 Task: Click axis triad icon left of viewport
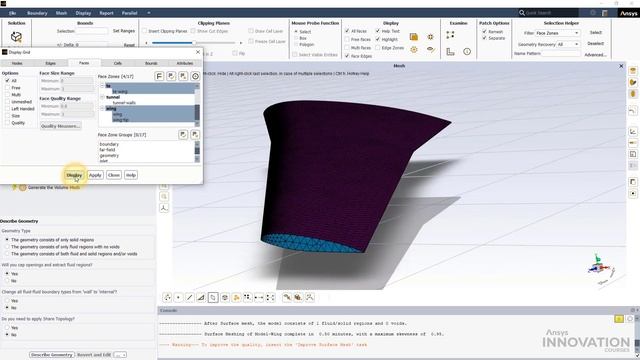click(164, 208)
